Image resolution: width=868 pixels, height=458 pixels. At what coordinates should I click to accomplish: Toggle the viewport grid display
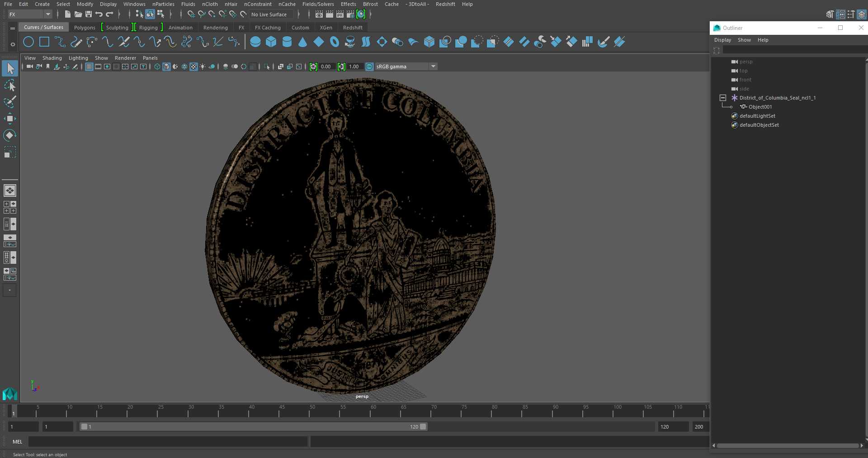(x=89, y=67)
